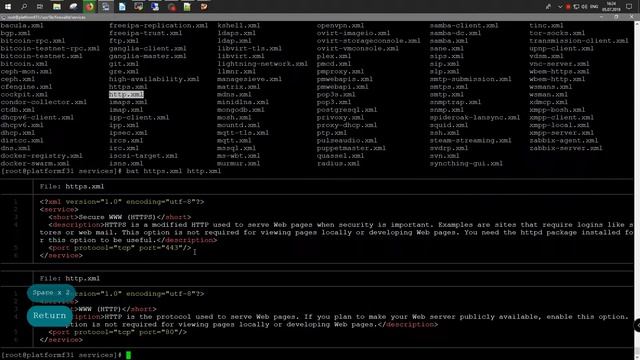The image size is (640, 360).
Task: Select the active terminal taskbar icon
Action: point(106,7)
